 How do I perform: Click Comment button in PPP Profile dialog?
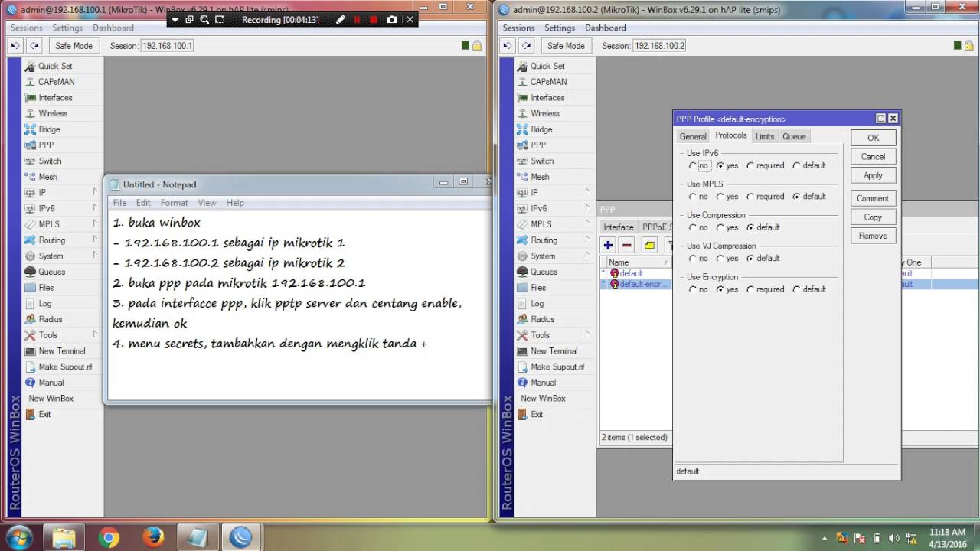pyautogui.click(x=874, y=198)
